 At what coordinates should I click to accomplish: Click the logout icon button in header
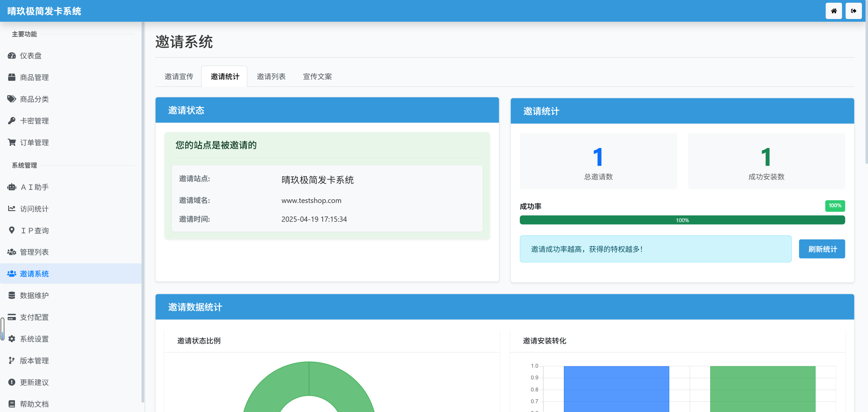pos(853,11)
